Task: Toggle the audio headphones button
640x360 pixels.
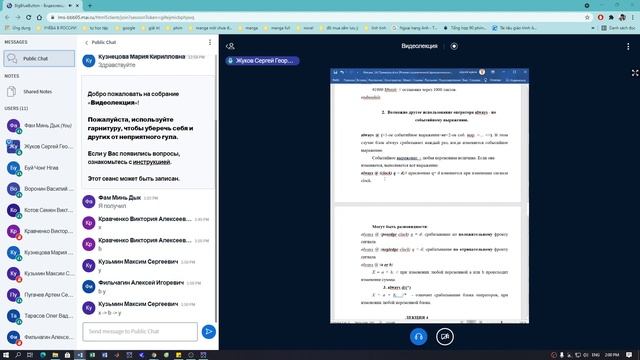Action: pyautogui.click(x=418, y=337)
